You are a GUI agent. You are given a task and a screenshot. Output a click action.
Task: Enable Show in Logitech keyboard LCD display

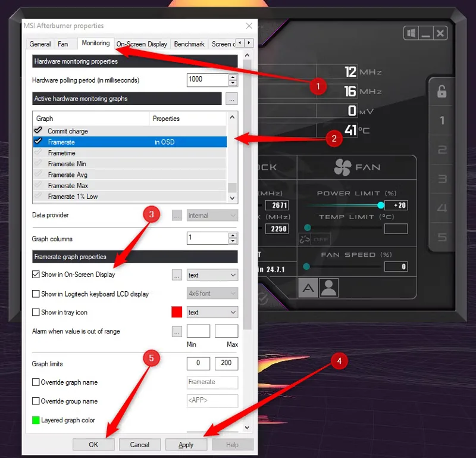[36, 294]
